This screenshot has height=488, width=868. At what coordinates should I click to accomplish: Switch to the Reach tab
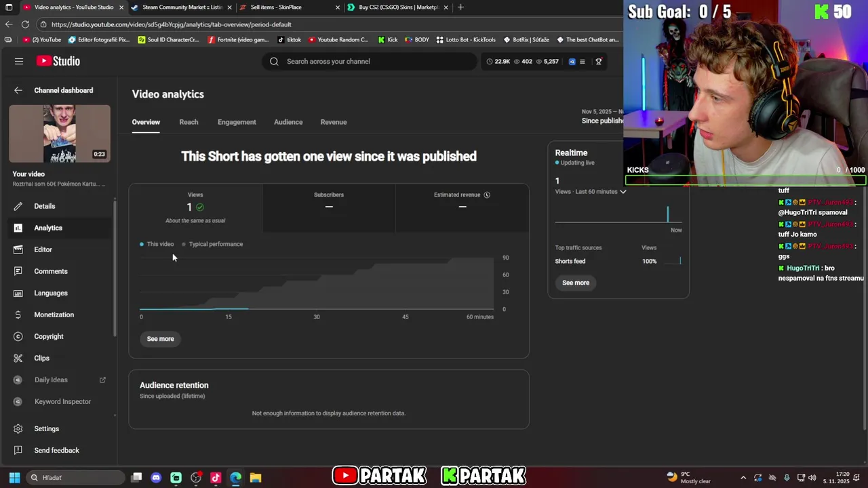pos(189,122)
